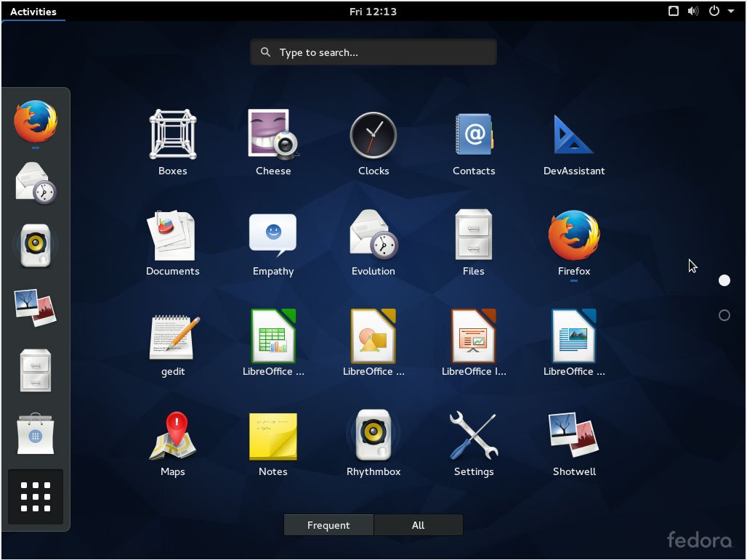Click the Activities button
This screenshot has height=560, width=747.
(33, 12)
